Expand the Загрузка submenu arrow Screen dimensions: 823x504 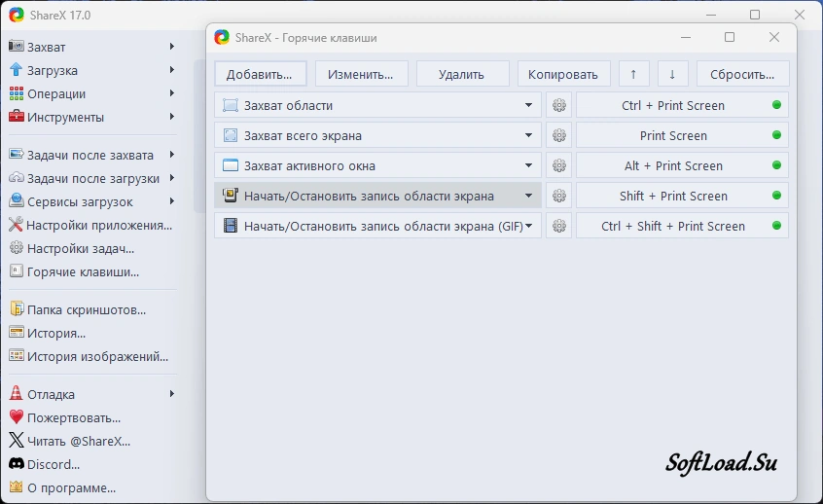(x=171, y=70)
